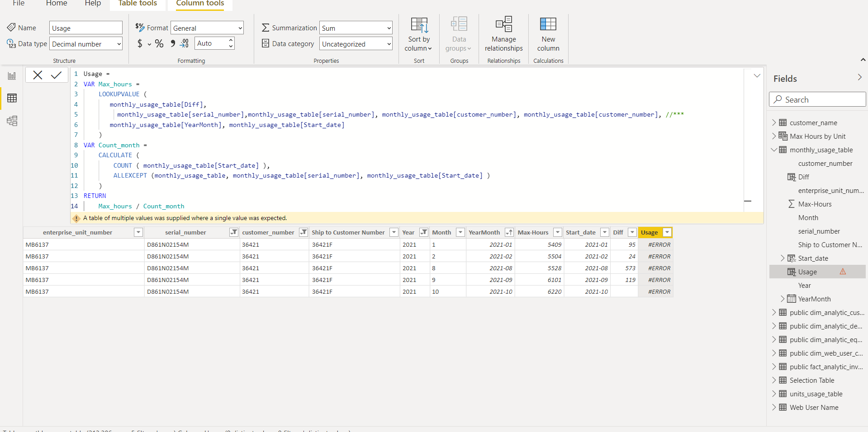
Task: Open currency symbol dropdown arrow
Action: click(x=149, y=44)
